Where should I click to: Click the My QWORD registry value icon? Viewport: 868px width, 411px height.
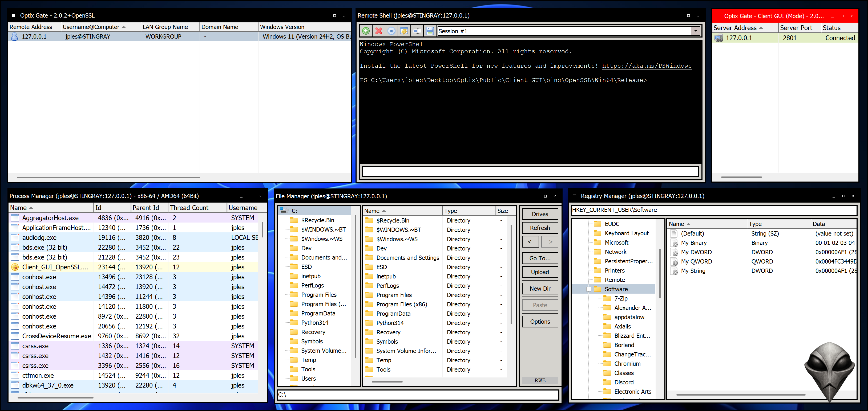pos(674,262)
